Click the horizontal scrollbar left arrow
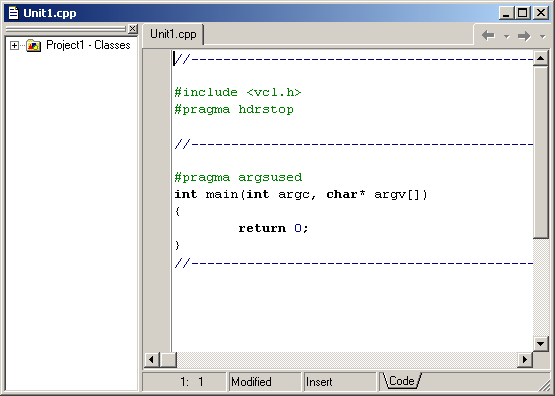 (151, 360)
